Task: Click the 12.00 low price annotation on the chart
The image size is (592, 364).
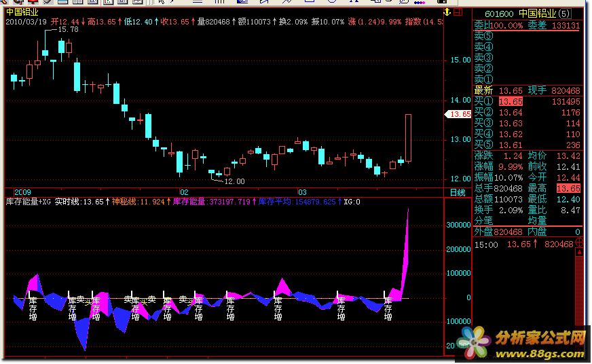Action: pos(234,181)
